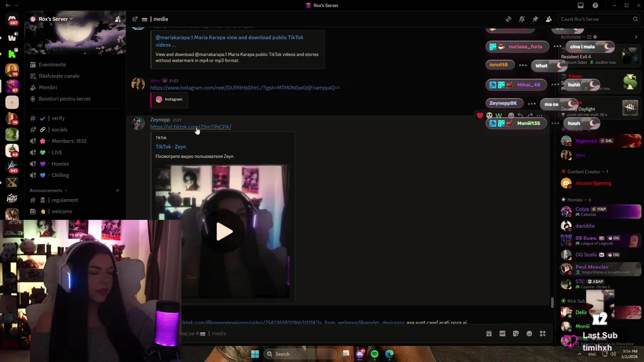Viewport: 644px width, 362px height.
Task: Open the Discord inbox icon
Action: click(x=581, y=6)
